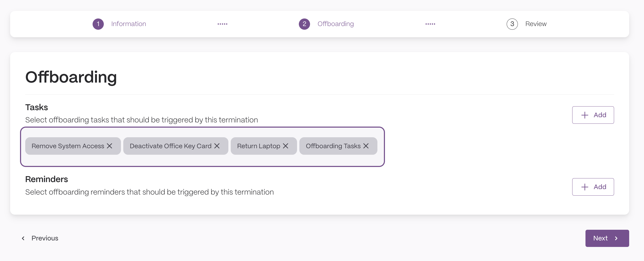Go to Next step

point(607,238)
